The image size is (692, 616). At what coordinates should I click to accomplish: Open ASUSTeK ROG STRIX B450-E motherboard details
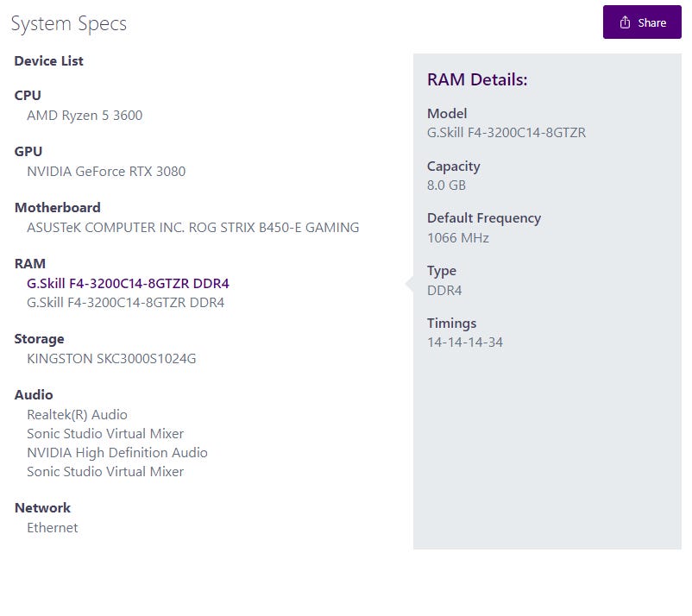tap(193, 227)
